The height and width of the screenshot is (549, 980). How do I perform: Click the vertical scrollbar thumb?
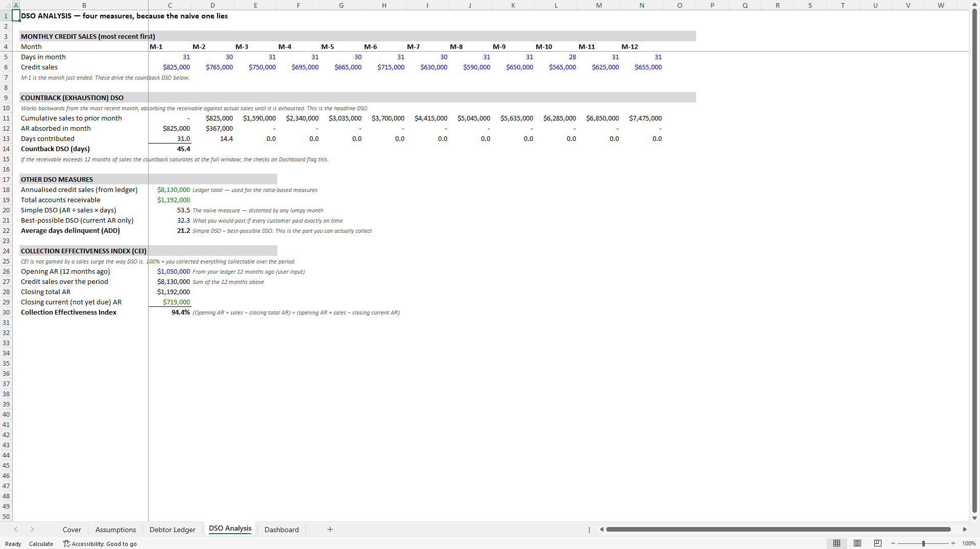click(x=974, y=260)
